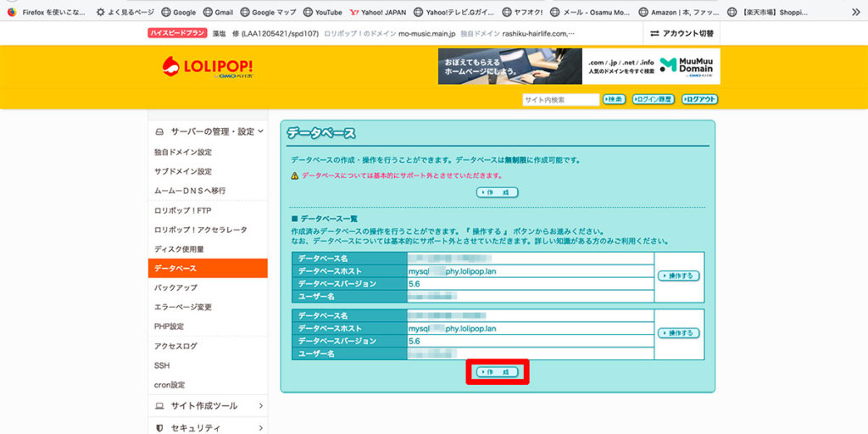Open the Gmail bookmark
Viewport: 868px width, 434px height.
217,13
